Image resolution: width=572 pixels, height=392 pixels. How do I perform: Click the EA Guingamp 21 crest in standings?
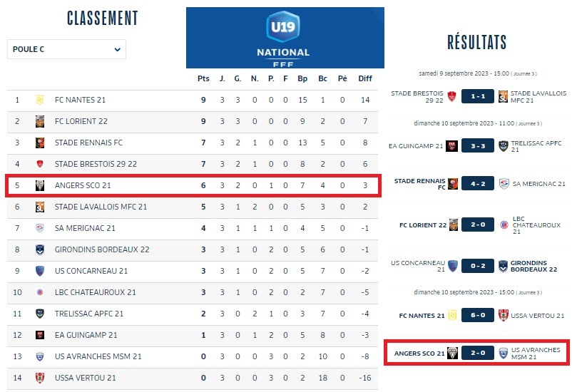(x=40, y=335)
